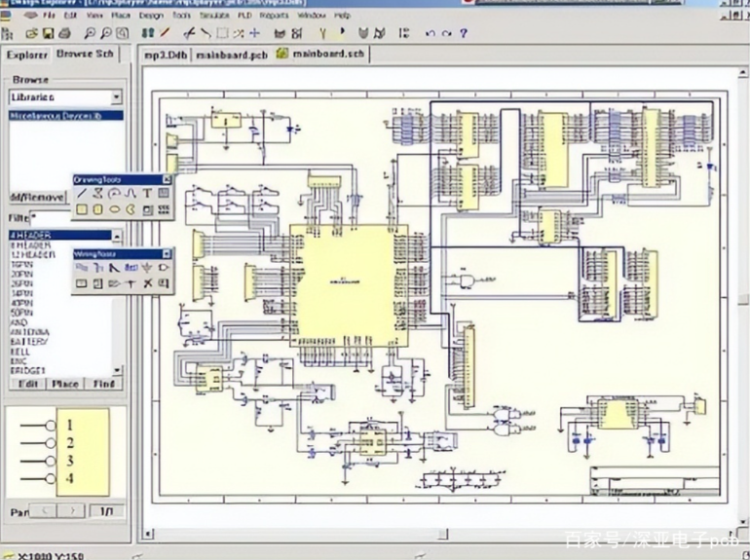750x560 pixels.
Task: Close the DrawingTools floating toolbar
Action: coord(167,179)
